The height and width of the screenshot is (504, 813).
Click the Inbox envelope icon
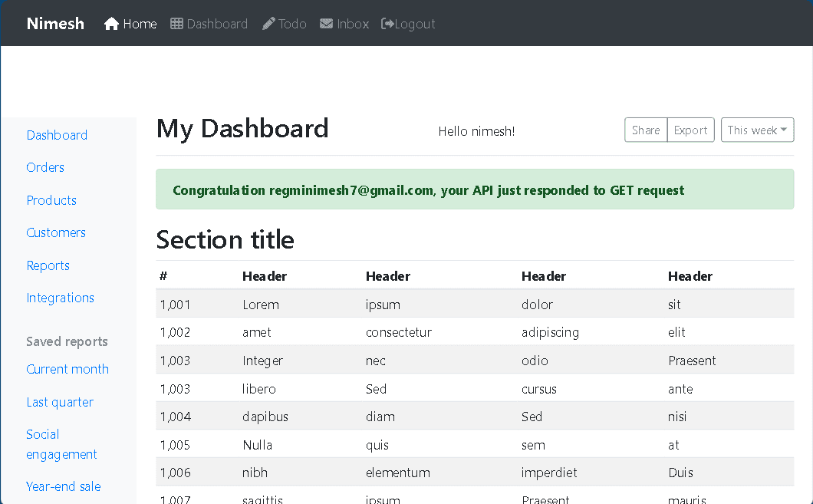[x=327, y=24]
